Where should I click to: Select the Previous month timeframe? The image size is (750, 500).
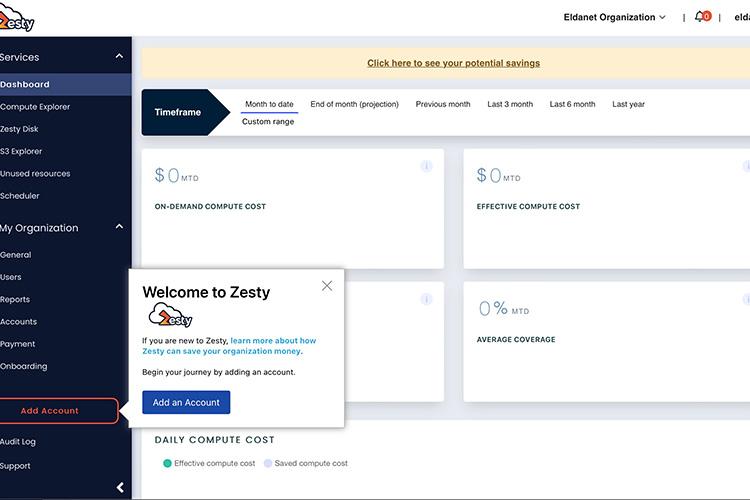pyautogui.click(x=443, y=104)
